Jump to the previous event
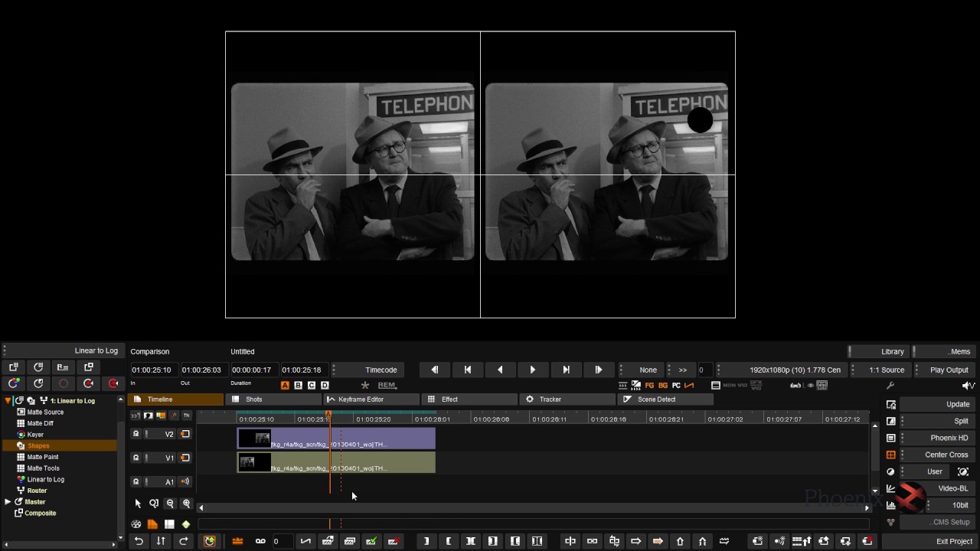Viewport: 980px width, 551px height. [x=467, y=370]
